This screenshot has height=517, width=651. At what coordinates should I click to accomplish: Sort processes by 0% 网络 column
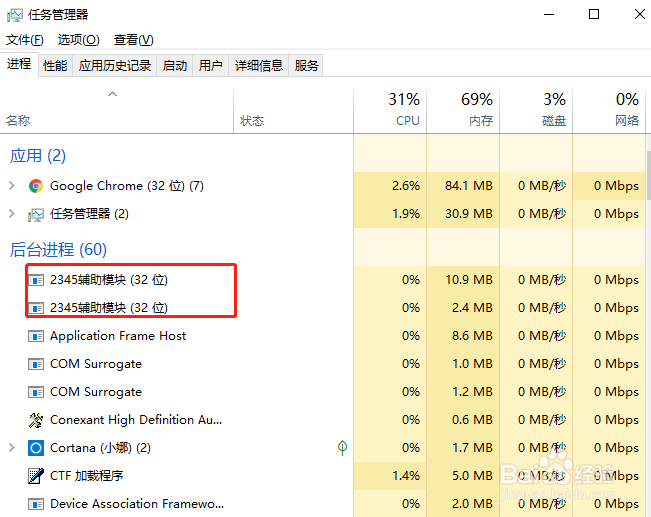tap(609, 112)
